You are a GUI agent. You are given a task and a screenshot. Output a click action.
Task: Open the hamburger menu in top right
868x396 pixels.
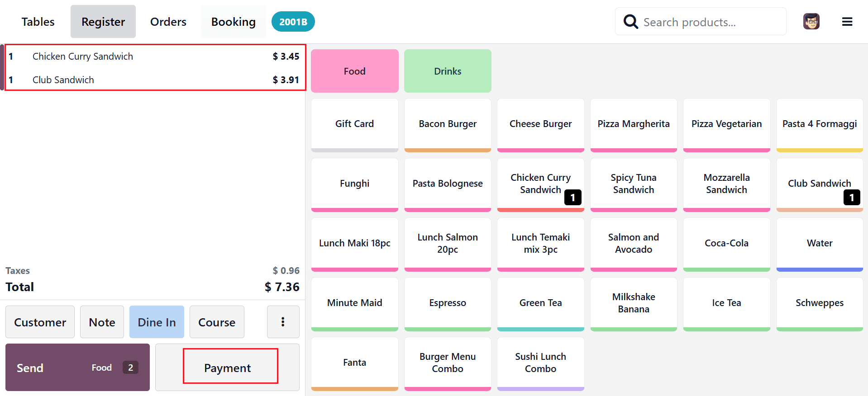pos(847,21)
